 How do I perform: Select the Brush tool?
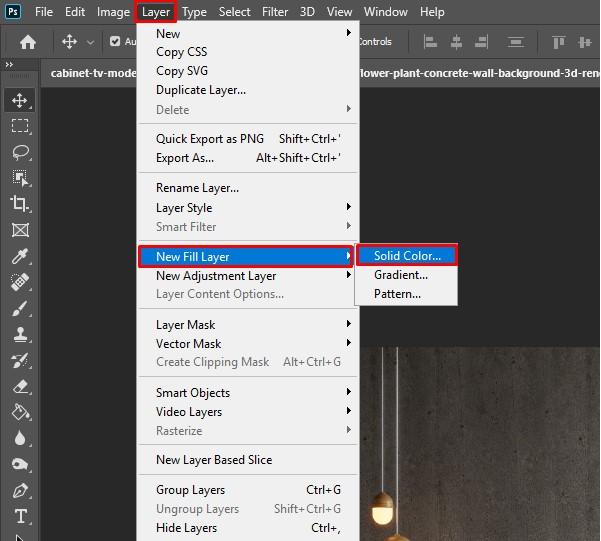tap(20, 308)
